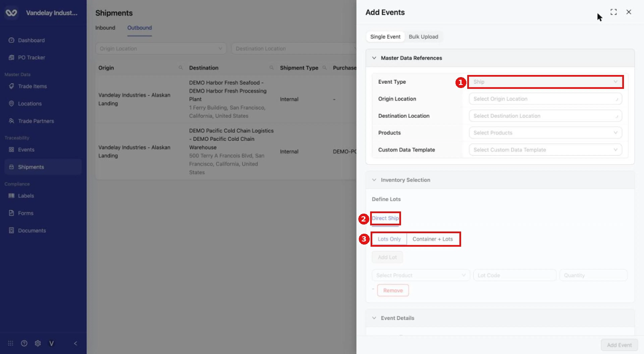Focus the Quantity field
This screenshot has height=354, width=644.
click(593, 275)
